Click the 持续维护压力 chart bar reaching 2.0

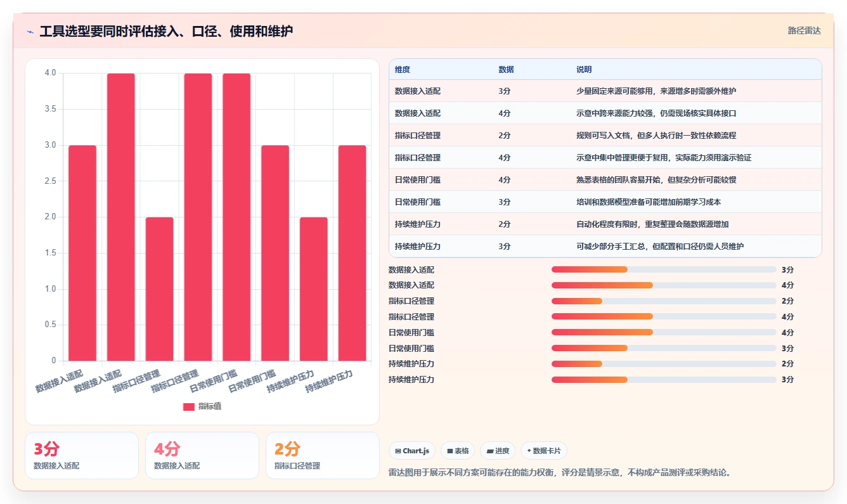coord(314,289)
